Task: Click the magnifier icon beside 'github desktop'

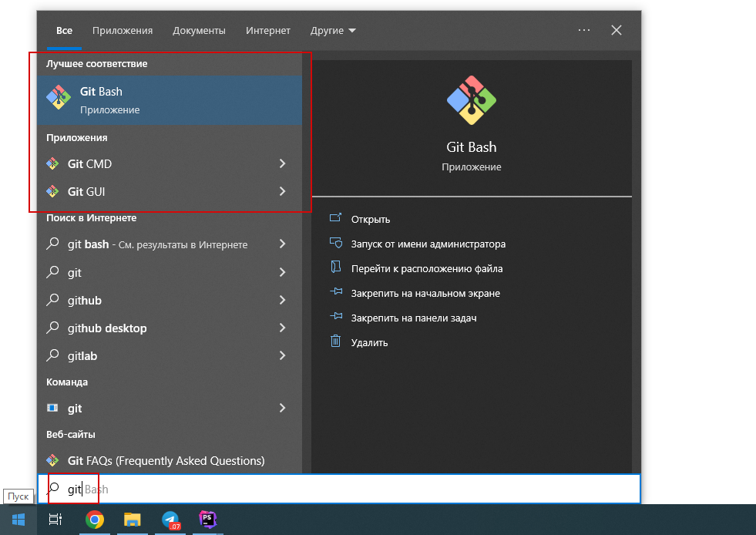Action: point(52,328)
